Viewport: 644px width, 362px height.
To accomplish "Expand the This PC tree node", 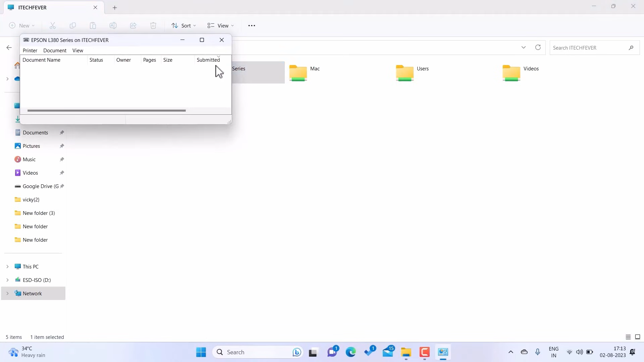I will point(7,266).
